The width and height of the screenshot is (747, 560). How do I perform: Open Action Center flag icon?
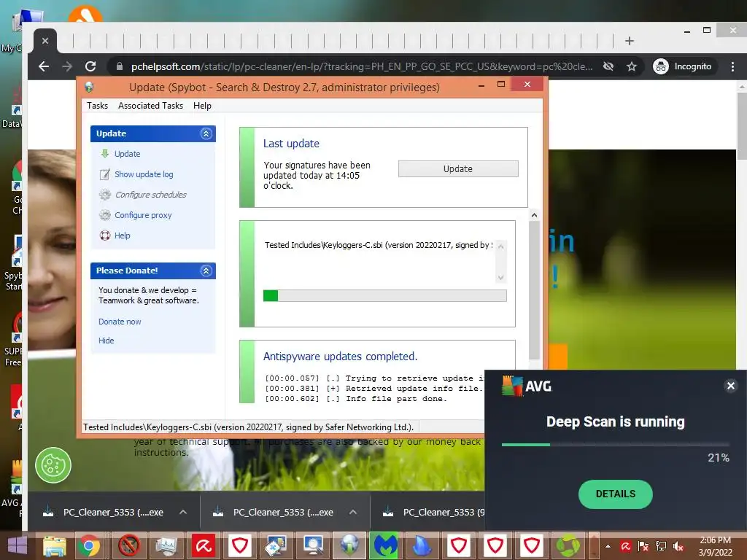click(643, 546)
